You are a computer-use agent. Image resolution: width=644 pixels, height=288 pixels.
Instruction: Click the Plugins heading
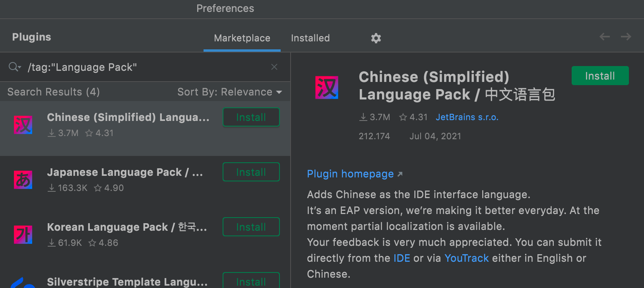pyautogui.click(x=32, y=37)
